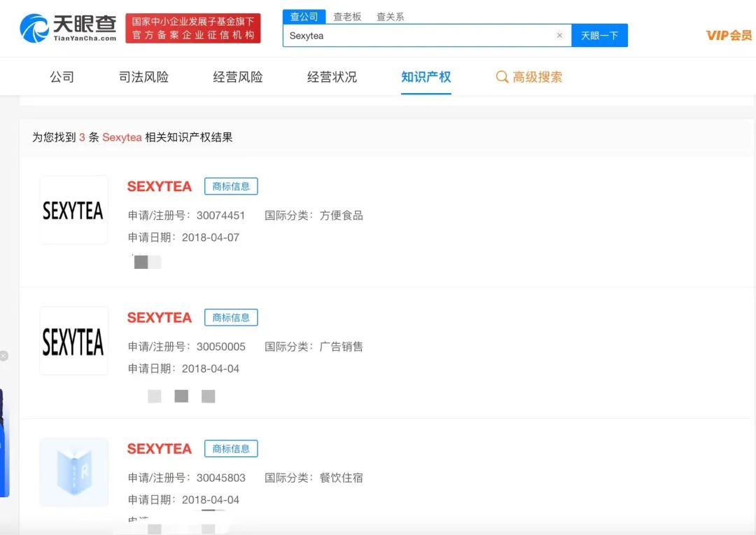The height and width of the screenshot is (535, 756).
Task: Open the 公司 results category
Action: pyautogui.click(x=62, y=77)
